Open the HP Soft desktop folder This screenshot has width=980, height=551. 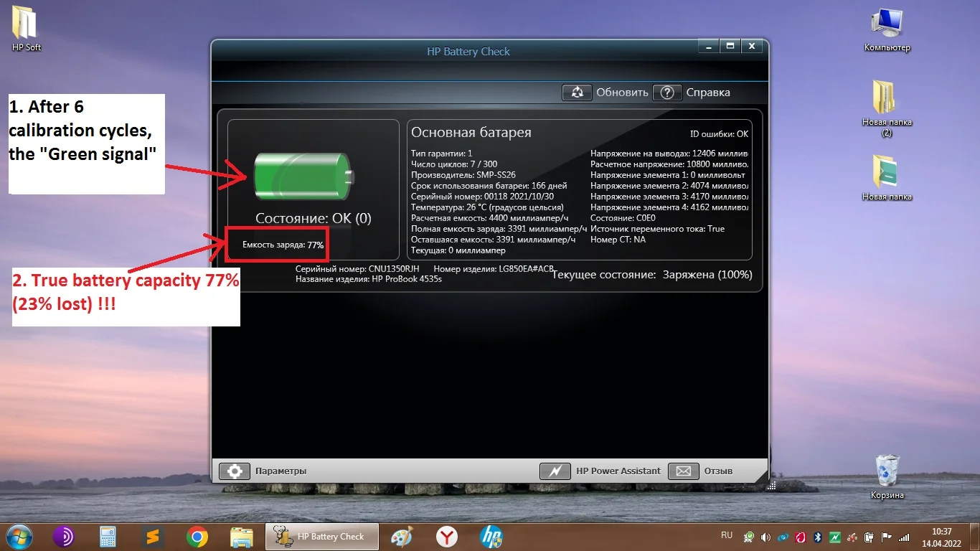[x=27, y=29]
